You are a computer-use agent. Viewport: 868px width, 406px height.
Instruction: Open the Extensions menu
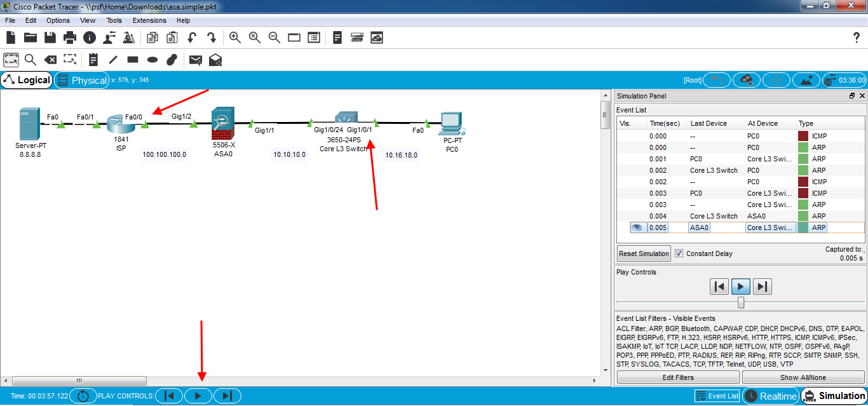point(149,20)
